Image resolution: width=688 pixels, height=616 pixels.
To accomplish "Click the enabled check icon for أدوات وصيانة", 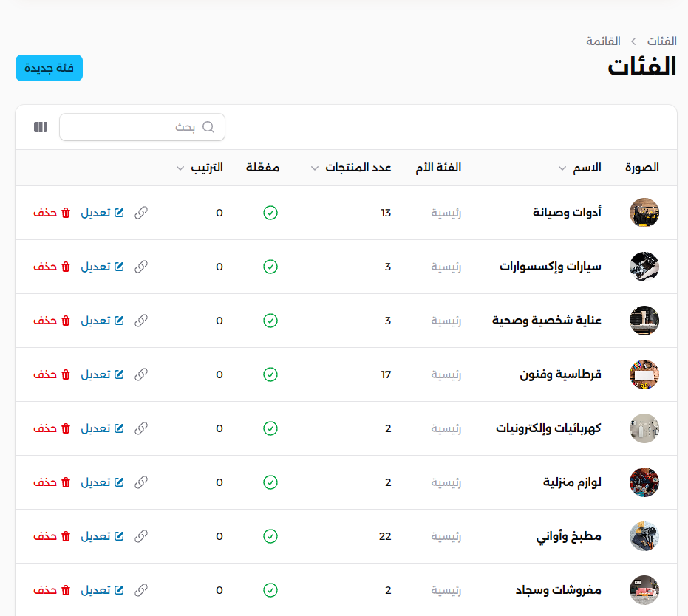I will (270, 213).
